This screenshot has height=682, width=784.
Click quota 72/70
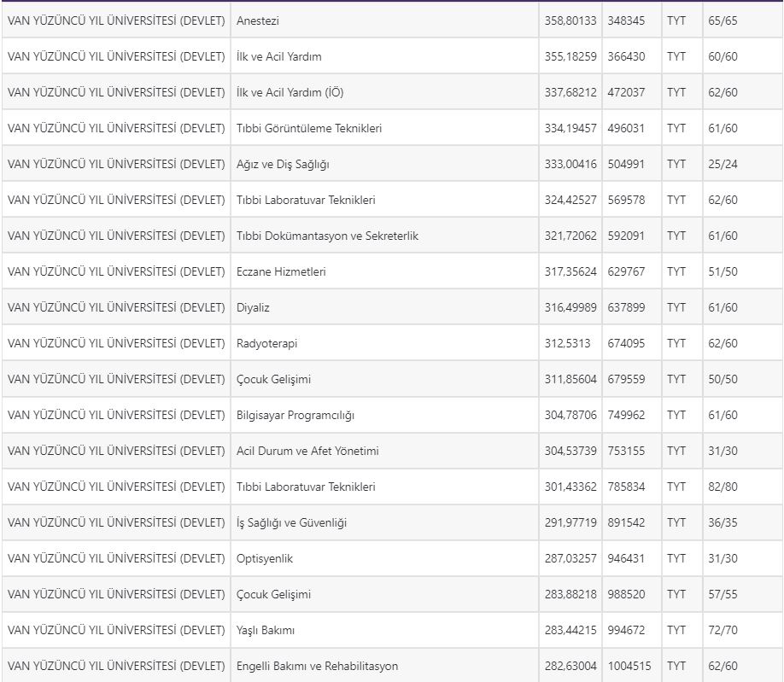click(x=723, y=631)
